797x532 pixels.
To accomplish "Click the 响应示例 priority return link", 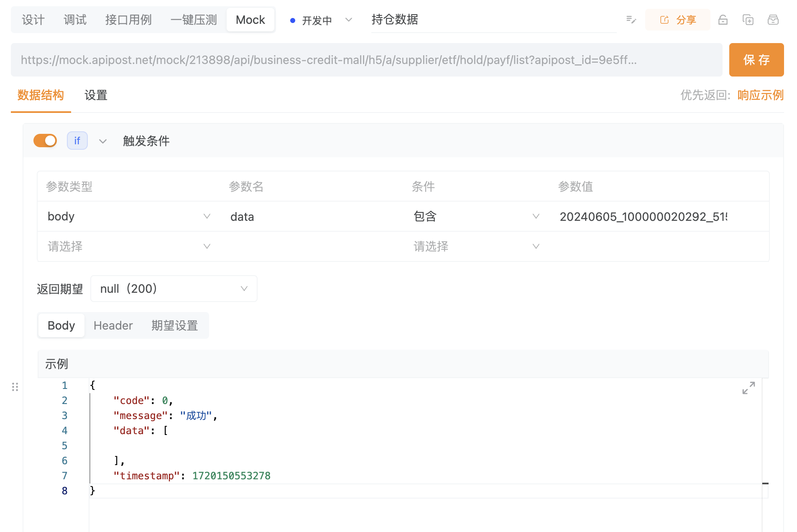I will 761,95.
